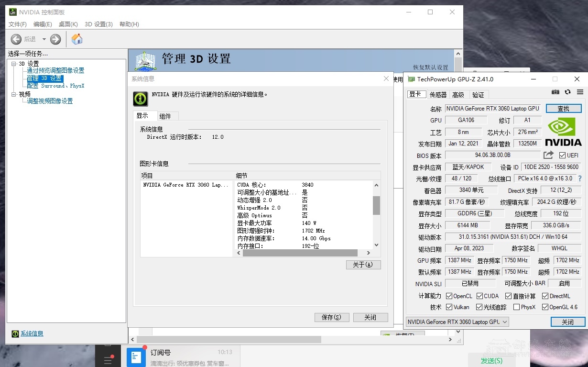Click the 发送(S) send button
This screenshot has height=367, width=588.
(x=491, y=361)
